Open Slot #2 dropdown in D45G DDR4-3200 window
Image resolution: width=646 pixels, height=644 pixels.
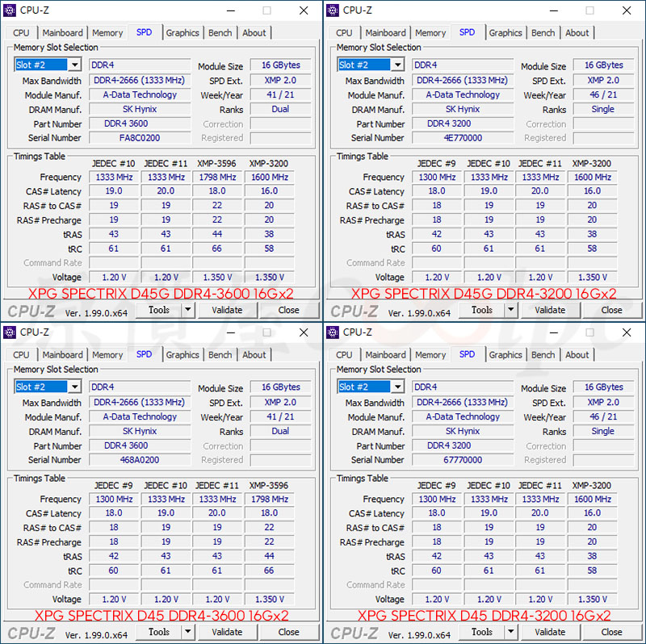[x=397, y=65]
